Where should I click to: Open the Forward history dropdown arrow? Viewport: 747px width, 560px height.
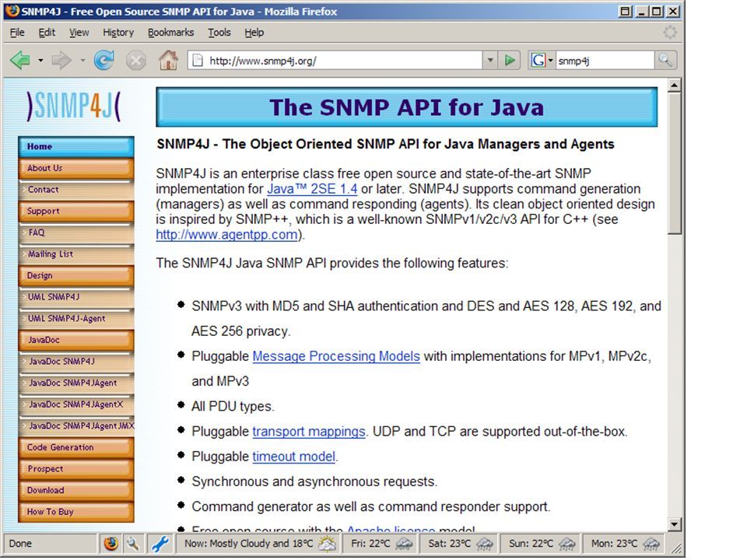[x=82, y=61]
